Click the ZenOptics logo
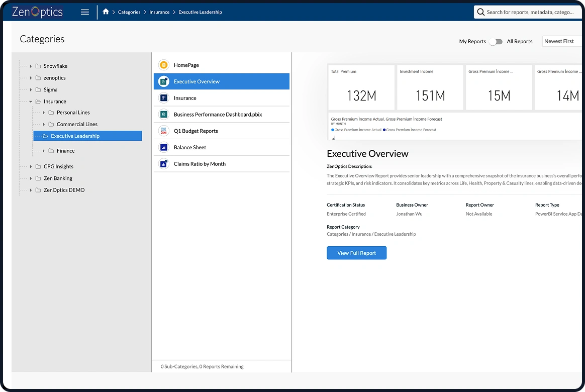This screenshot has width=585, height=392. pos(37,12)
